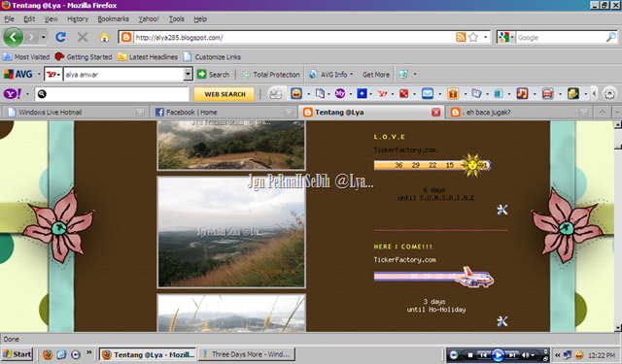Open the bookmark star dropdown arrow

(x=485, y=38)
